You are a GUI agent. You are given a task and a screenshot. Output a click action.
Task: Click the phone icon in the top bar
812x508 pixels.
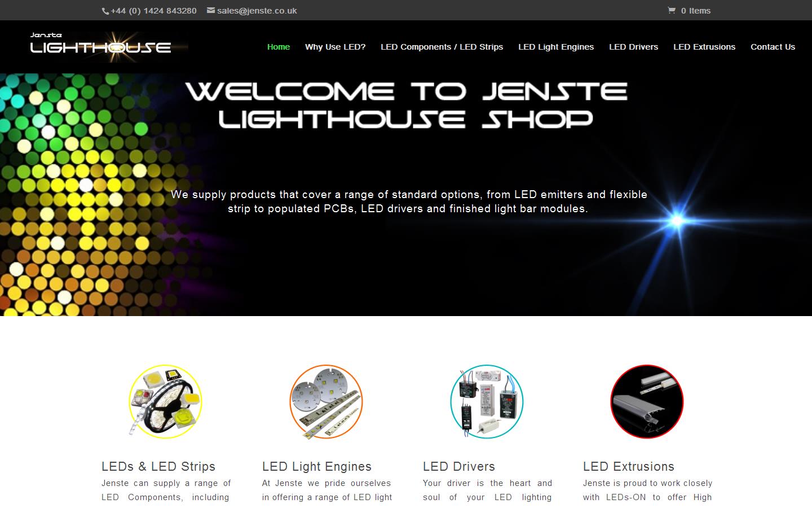tap(105, 10)
